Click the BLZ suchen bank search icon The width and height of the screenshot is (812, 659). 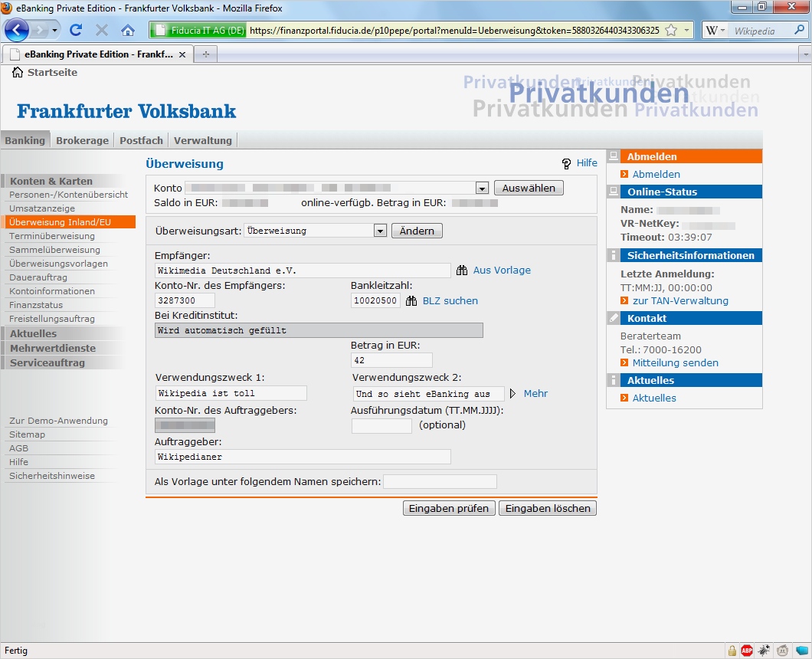click(x=412, y=301)
